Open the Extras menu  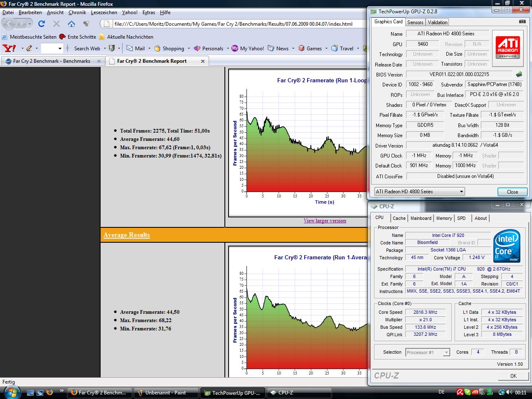(x=149, y=12)
